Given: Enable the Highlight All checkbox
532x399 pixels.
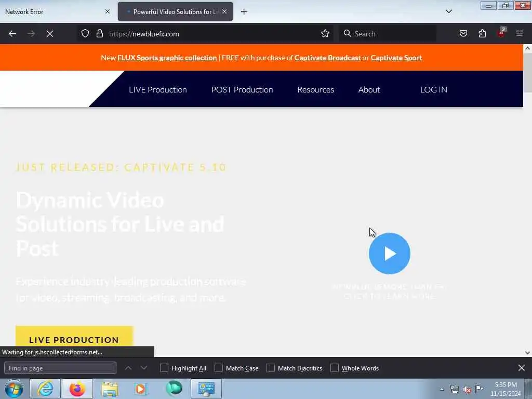Looking at the screenshot, I should (x=164, y=368).
